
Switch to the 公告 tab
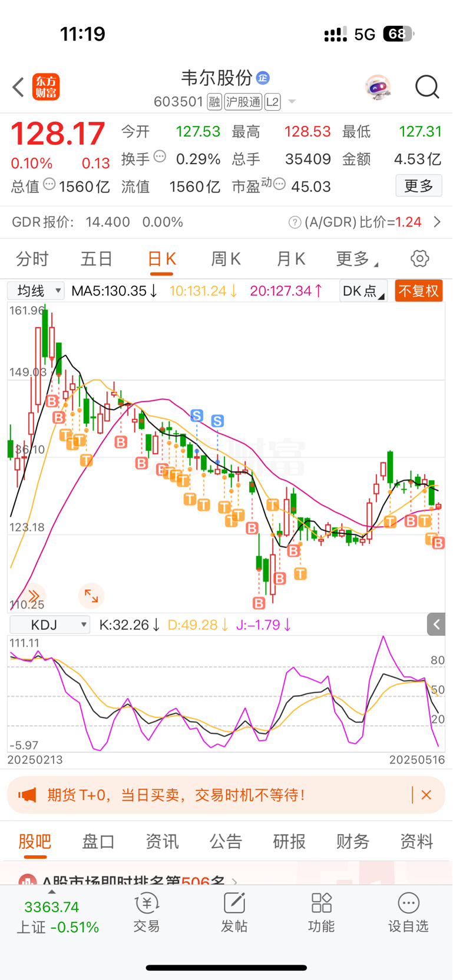click(x=226, y=841)
